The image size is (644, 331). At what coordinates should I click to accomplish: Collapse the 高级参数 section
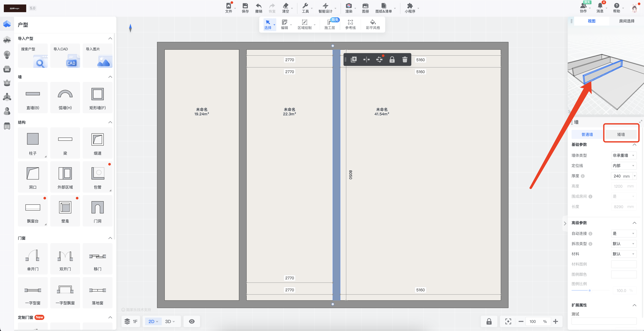tap(634, 223)
